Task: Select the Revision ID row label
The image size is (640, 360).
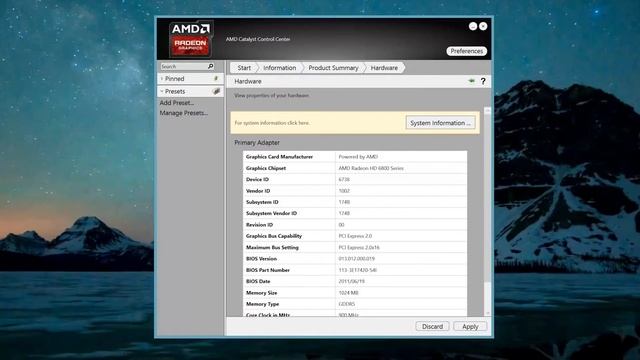Action: pos(259,225)
